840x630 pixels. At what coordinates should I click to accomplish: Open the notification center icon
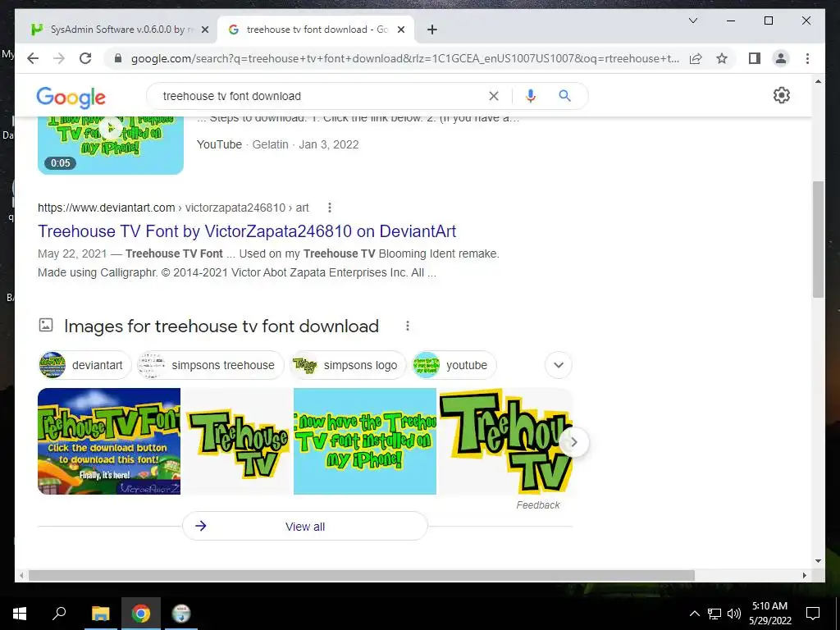(x=813, y=614)
